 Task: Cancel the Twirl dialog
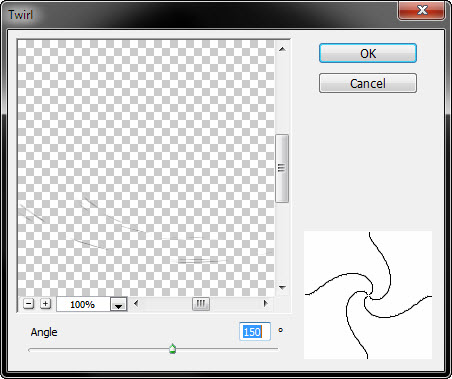(368, 83)
